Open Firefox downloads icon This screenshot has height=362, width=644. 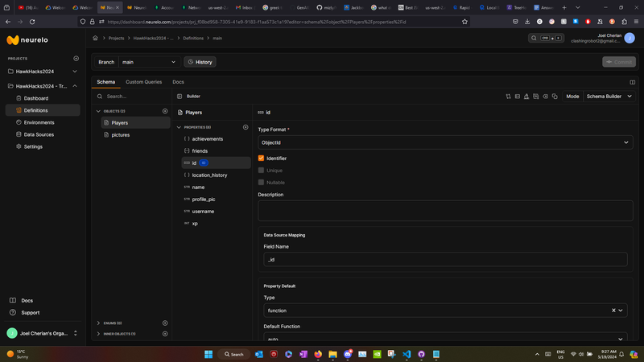pos(527,22)
